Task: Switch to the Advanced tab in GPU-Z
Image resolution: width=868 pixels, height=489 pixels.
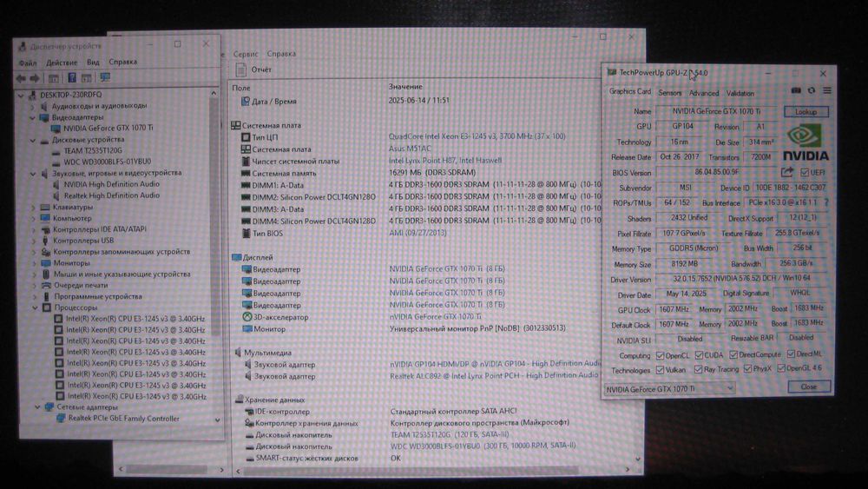Action: point(704,93)
